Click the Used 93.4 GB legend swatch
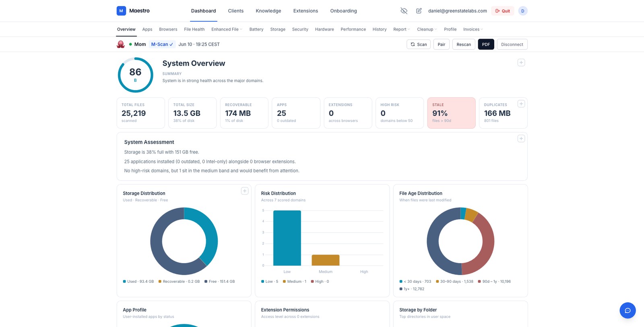Screen dimensions: 644x327 [x=124, y=282]
